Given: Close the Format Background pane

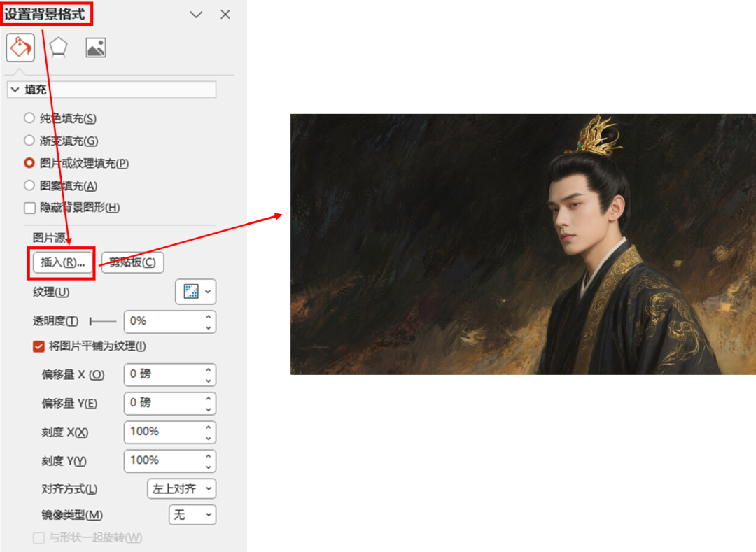Looking at the screenshot, I should (x=225, y=15).
